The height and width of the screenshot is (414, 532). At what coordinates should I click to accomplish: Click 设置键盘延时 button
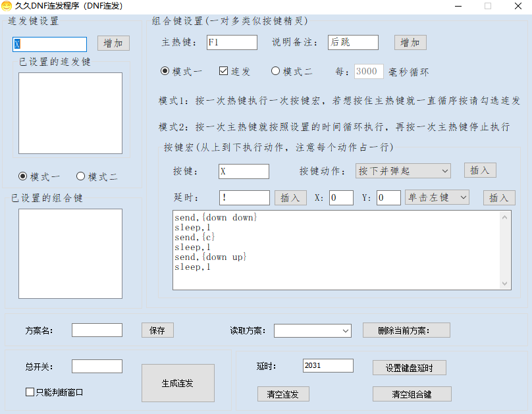(410, 368)
